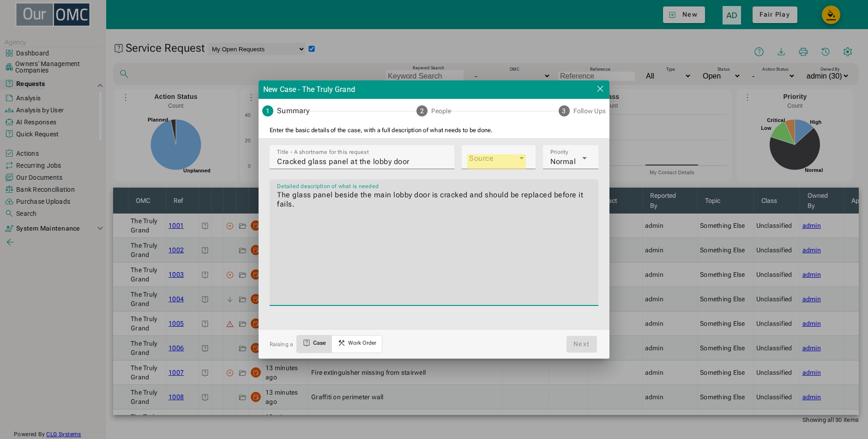This screenshot has height=439, width=868.
Task: Open Priority chart options menu
Action: [x=747, y=98]
